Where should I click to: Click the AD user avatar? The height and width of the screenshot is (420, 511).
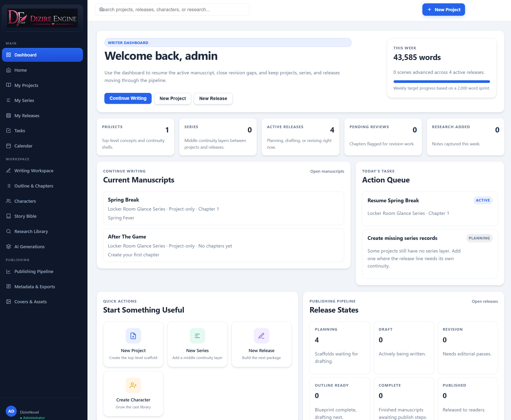coord(11,411)
